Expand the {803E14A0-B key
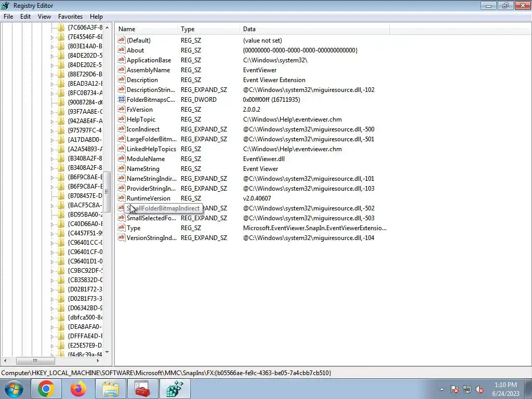 (x=52, y=46)
